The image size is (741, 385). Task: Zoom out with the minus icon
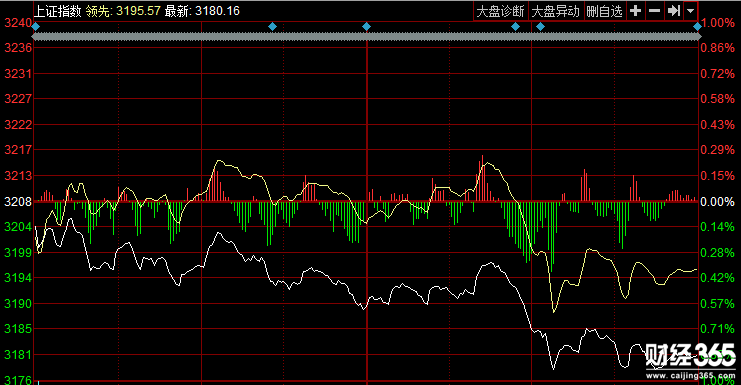(654, 11)
